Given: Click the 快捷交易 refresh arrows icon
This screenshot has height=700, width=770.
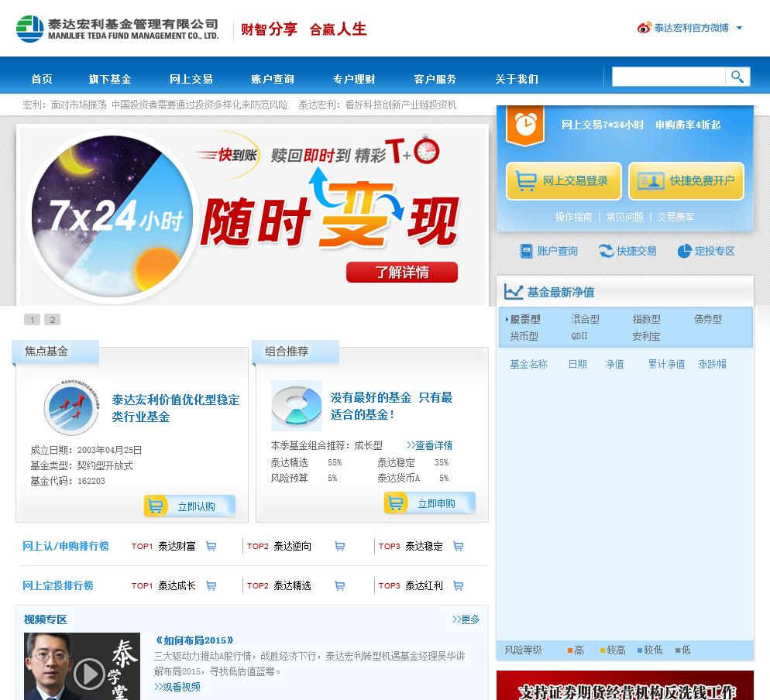Looking at the screenshot, I should coord(606,251).
